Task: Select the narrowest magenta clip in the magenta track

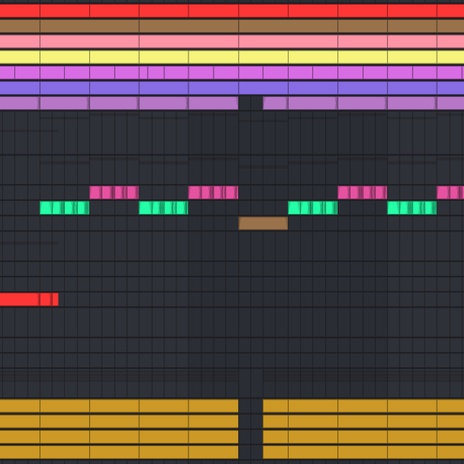Action: tap(143, 72)
